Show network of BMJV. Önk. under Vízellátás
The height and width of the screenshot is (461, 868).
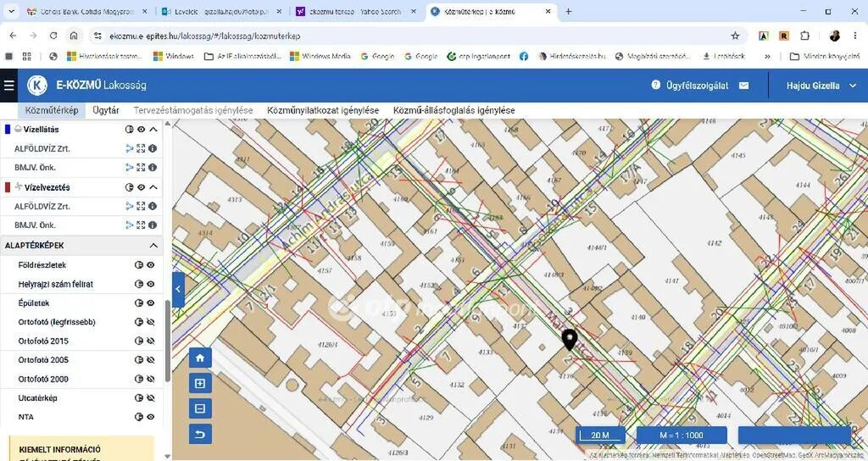pos(130,167)
